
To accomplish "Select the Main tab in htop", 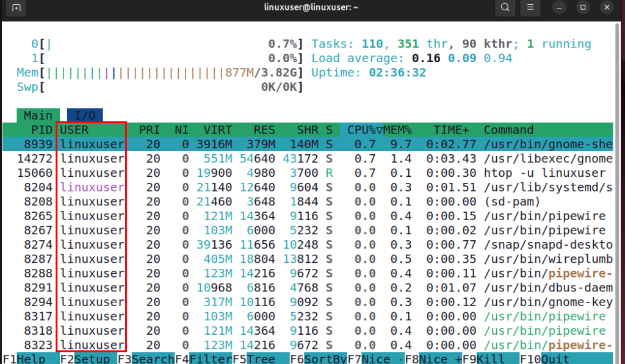I will pyautogui.click(x=38, y=115).
